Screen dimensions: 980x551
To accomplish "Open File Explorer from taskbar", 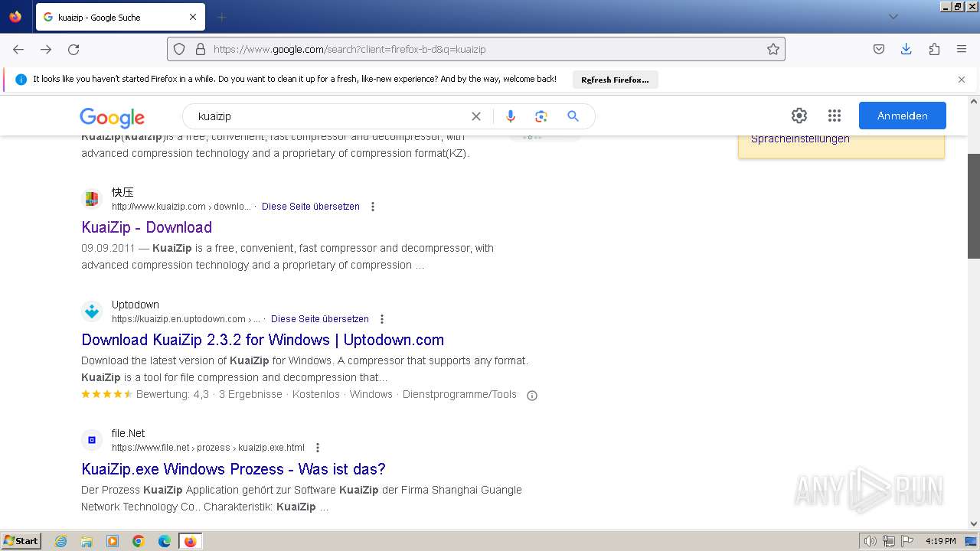I will [87, 541].
